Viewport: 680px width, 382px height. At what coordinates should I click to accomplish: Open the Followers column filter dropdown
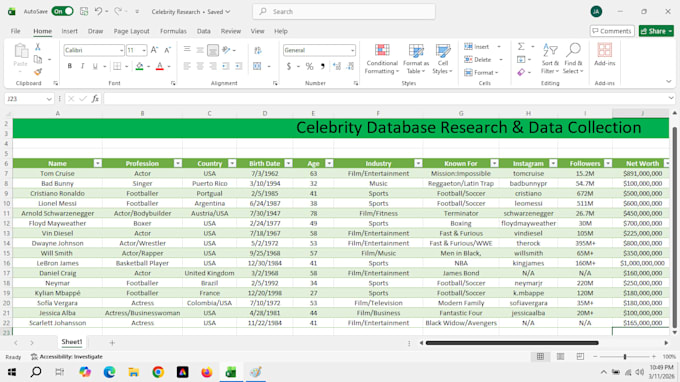608,163
